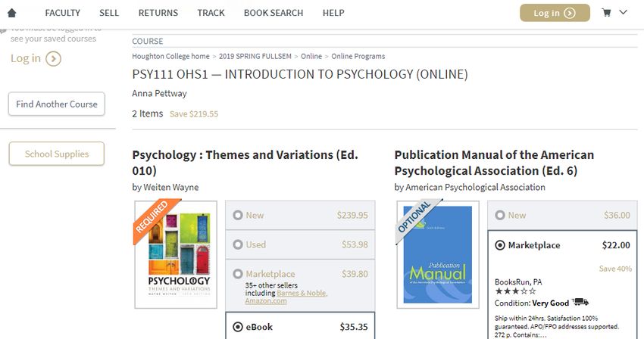644x339 pixels.
Task: Open the Amazon.com seller link
Action: coord(266,301)
